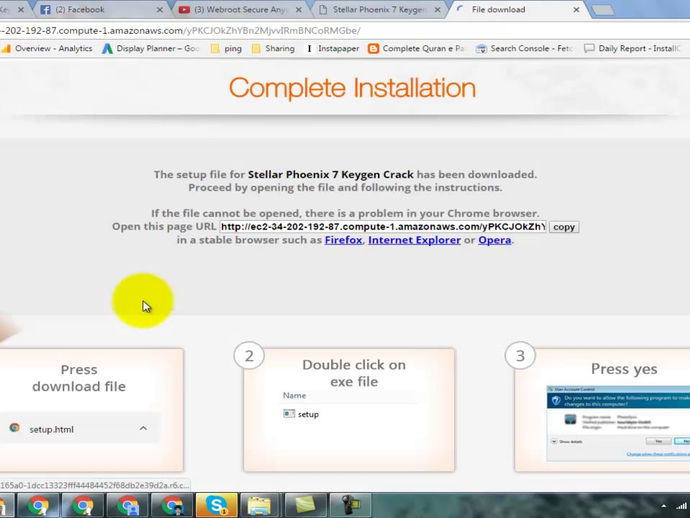This screenshot has width=690, height=518.
Task: Close the Webroot Secure Any tab
Action: click(299, 10)
